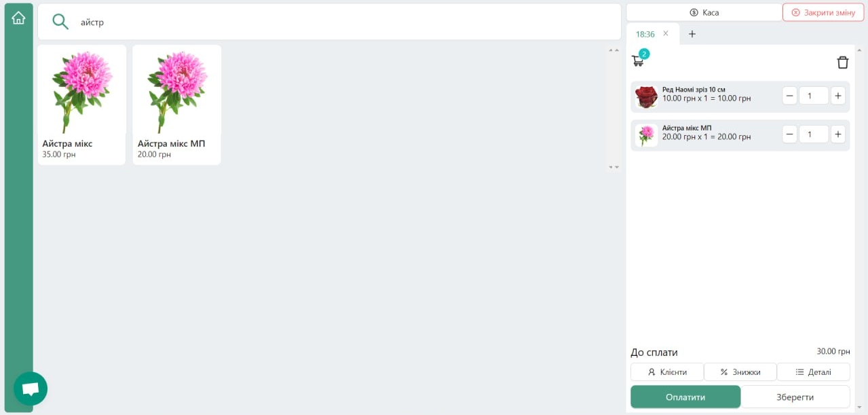The height and width of the screenshot is (415, 868).
Task: Open shopping cart icon with badge
Action: [639, 60]
